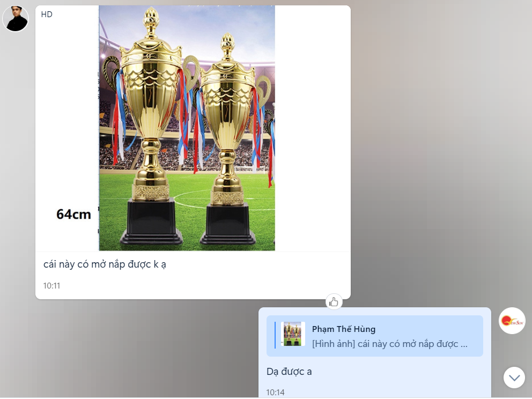Screen dimensions: 532x399
Task: Jump to latest messages with down chevron
Action: (514, 378)
